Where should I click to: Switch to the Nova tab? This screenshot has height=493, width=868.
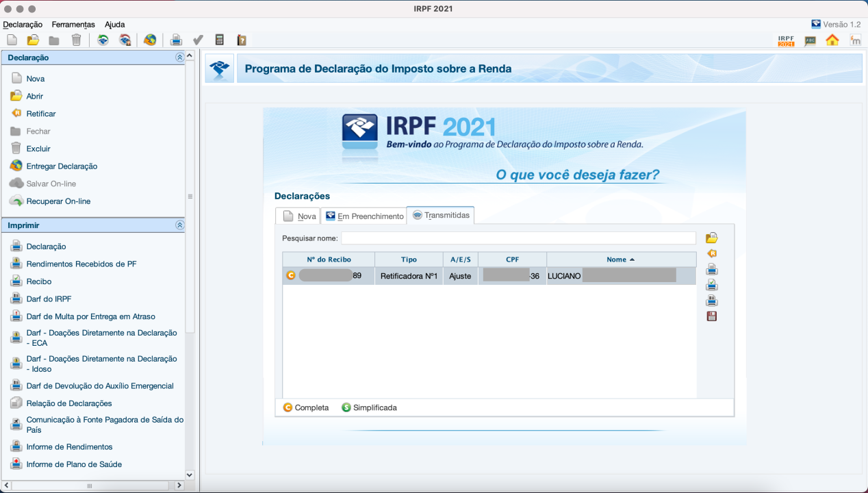(x=298, y=216)
